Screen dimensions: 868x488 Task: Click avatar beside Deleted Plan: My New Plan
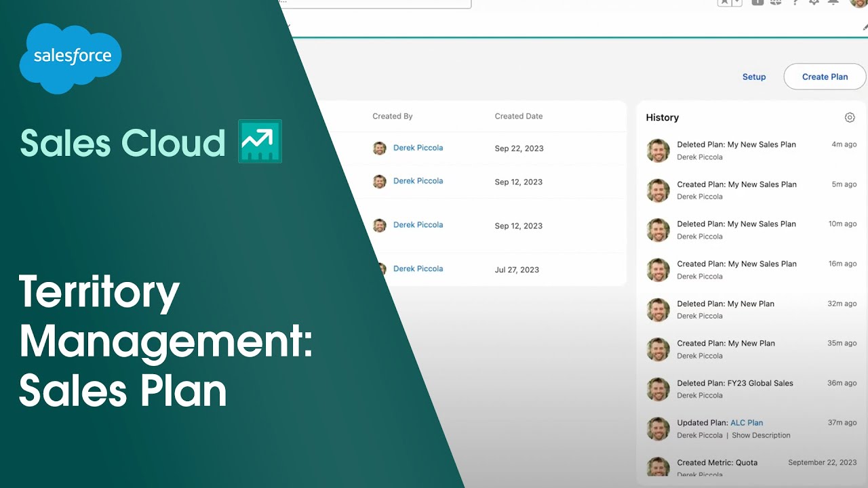click(x=658, y=310)
